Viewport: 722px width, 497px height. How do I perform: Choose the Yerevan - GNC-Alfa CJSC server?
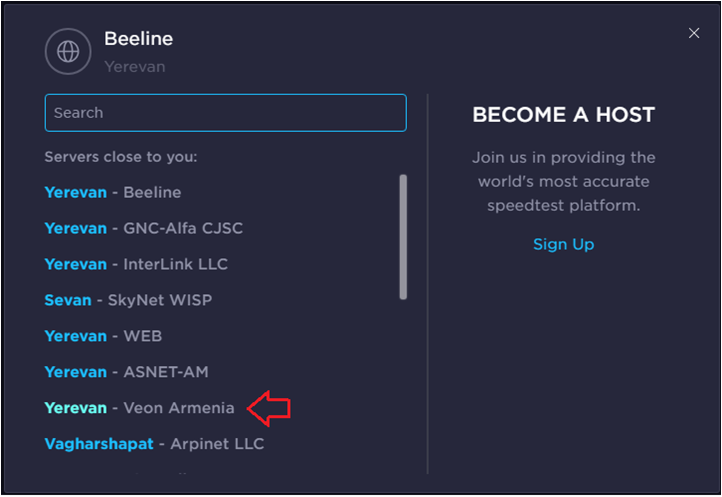(143, 228)
